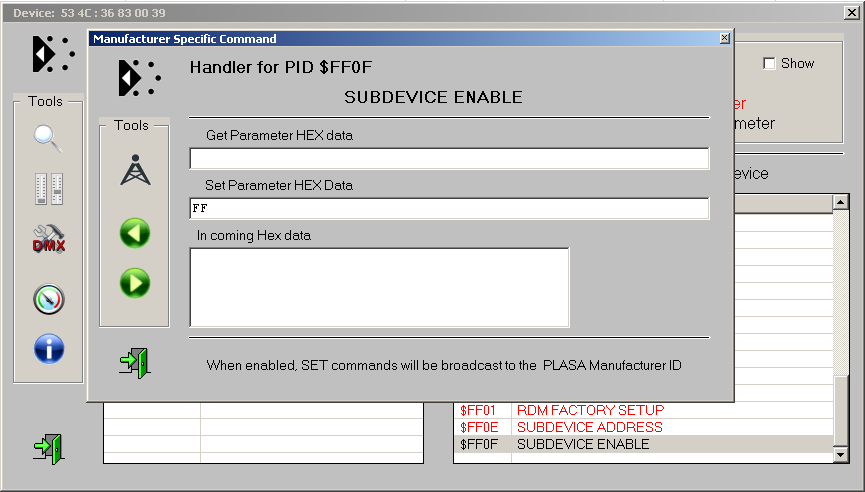Click the Get Parameter HEX data field
Image resolution: width=865 pixels, height=492 pixels.
click(x=448, y=159)
